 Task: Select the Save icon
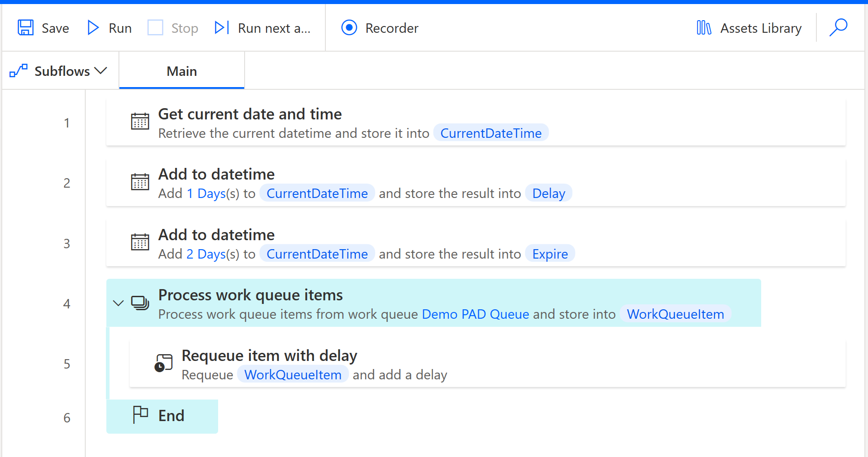tap(26, 27)
